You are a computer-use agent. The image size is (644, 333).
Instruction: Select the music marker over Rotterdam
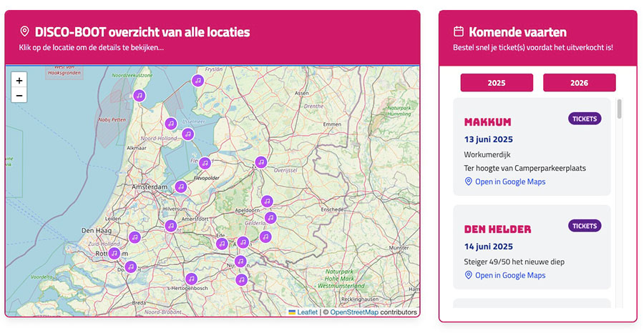(114, 253)
